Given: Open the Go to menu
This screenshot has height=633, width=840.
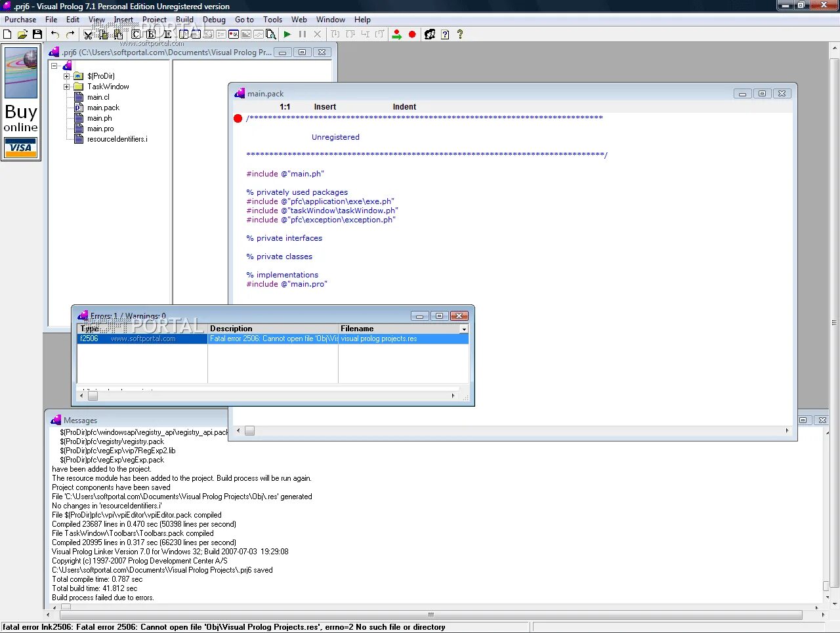Looking at the screenshot, I should (x=244, y=20).
